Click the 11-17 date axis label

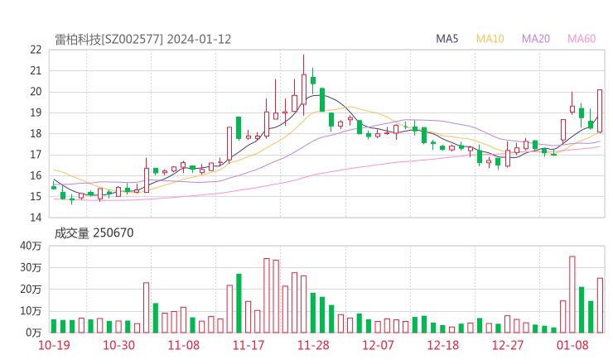coord(249,345)
